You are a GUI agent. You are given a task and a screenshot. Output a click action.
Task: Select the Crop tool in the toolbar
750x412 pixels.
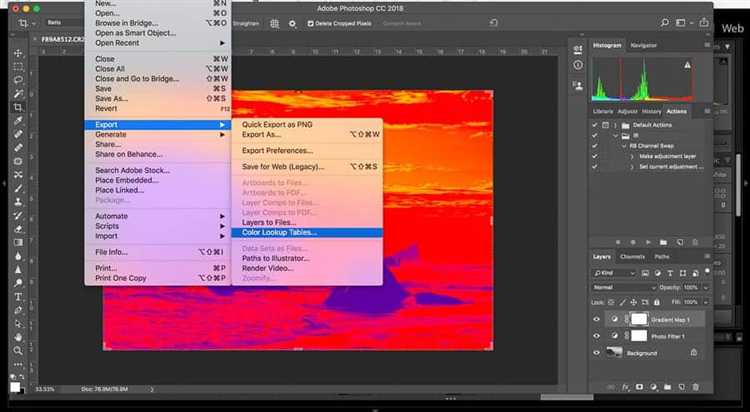18,107
